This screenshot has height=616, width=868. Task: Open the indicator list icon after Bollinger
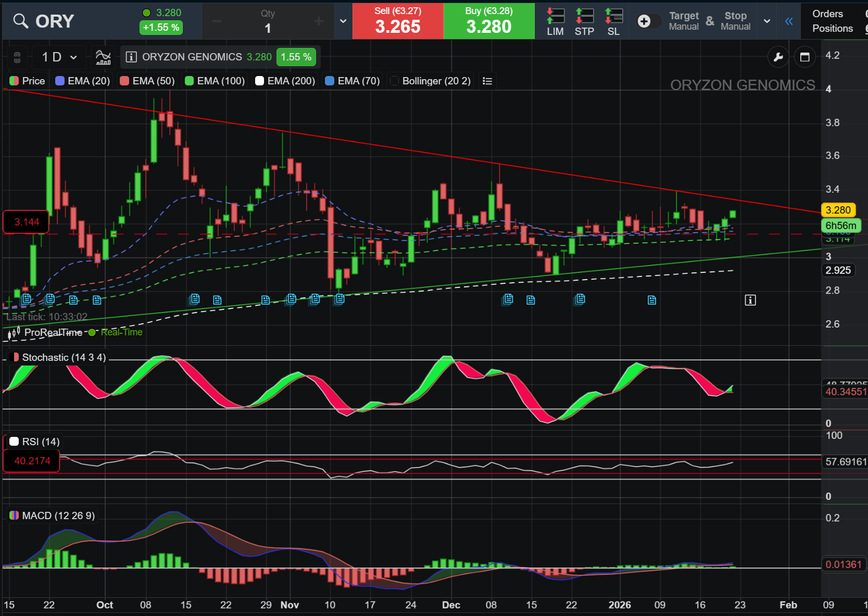pyautogui.click(x=487, y=81)
